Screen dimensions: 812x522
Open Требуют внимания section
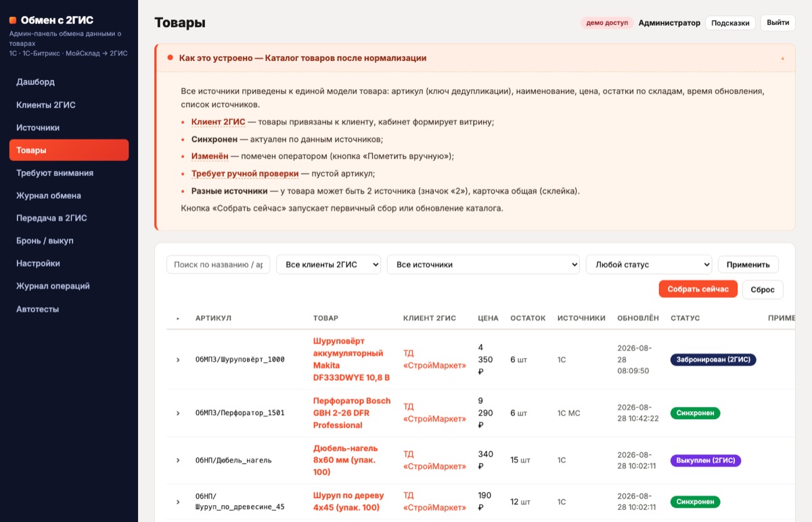[69, 173]
